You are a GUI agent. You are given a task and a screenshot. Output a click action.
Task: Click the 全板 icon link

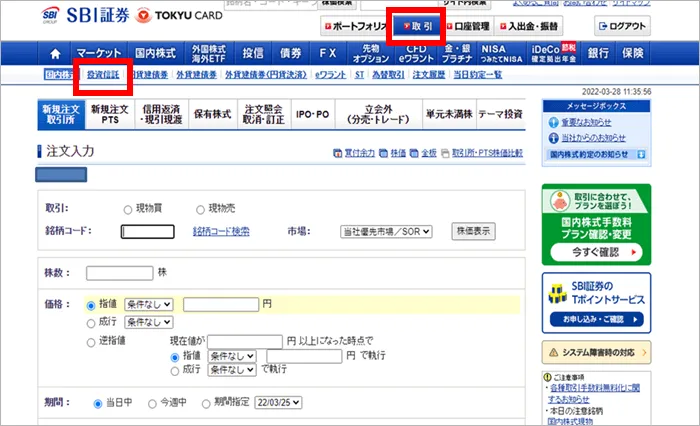click(x=414, y=153)
